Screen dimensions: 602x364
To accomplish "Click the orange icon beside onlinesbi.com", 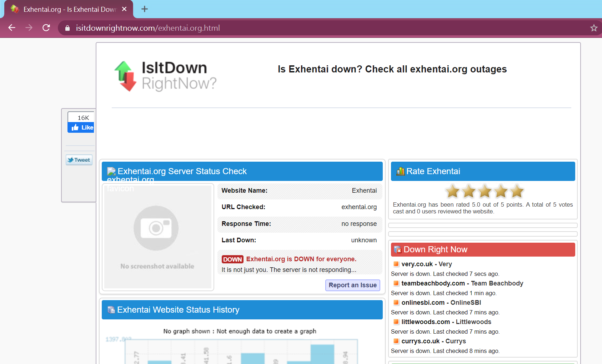I will (x=396, y=303).
